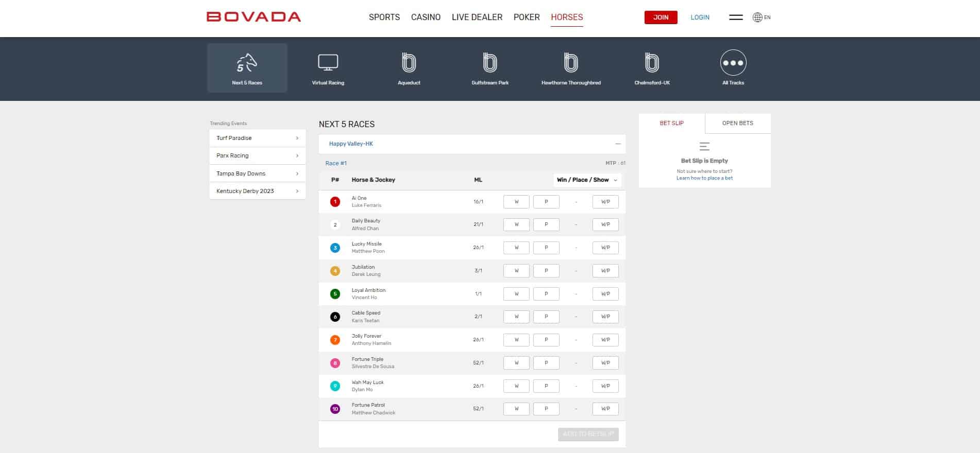Click the Luke Ferraris jockey name
The width and height of the screenshot is (980, 453).
pos(366,205)
